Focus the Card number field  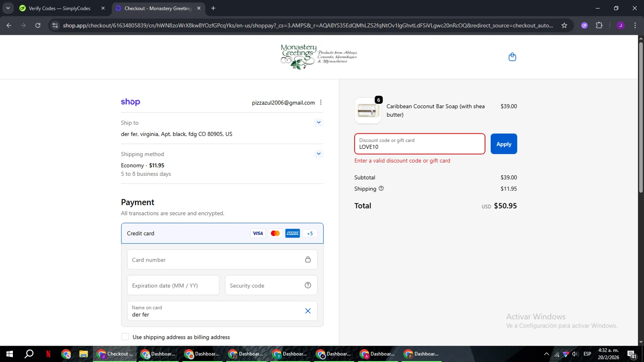tap(222, 259)
